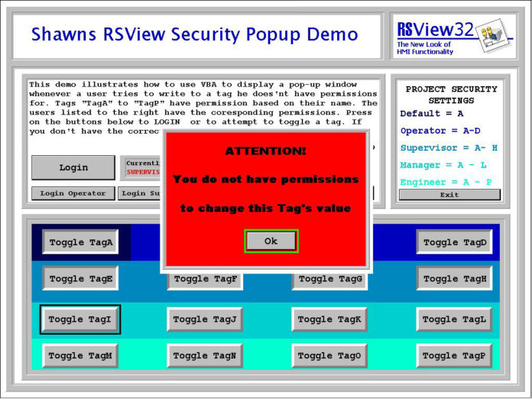The image size is (532, 399).
Task: Toggle TagD button
Action: (454, 242)
